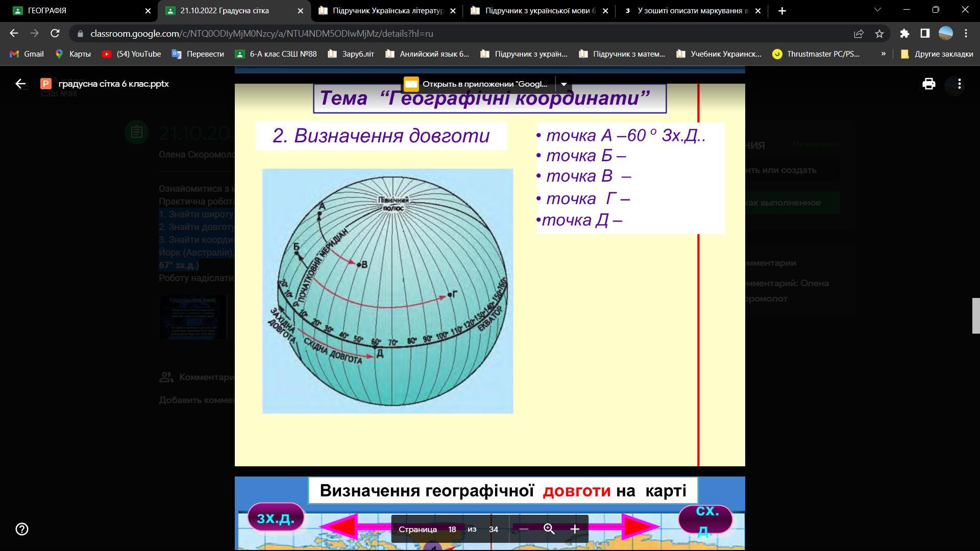This screenshot has height=551, width=980.
Task: Click the page number field 18
Action: tap(452, 529)
